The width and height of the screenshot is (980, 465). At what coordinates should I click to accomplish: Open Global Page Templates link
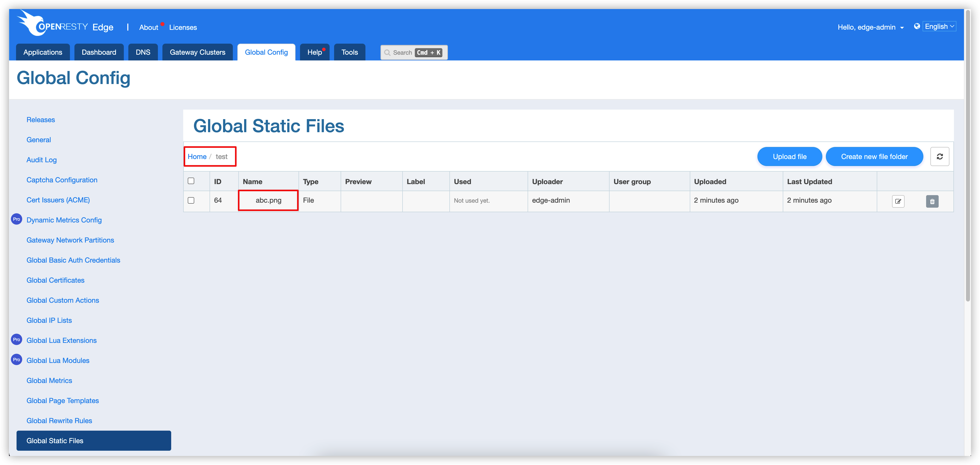pyautogui.click(x=63, y=401)
